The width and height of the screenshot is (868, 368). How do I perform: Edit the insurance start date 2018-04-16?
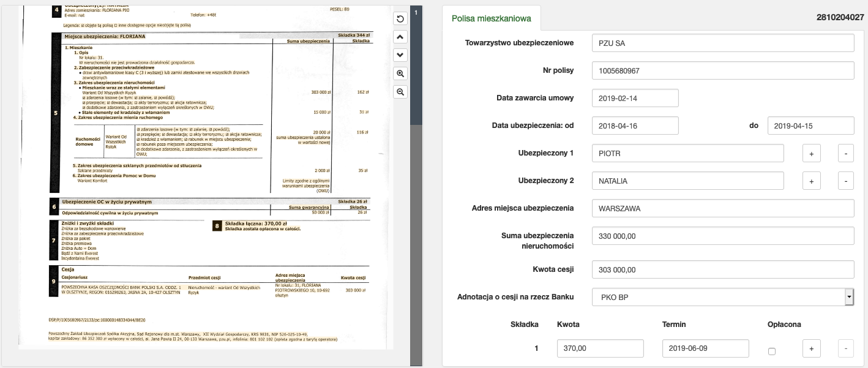[635, 126]
